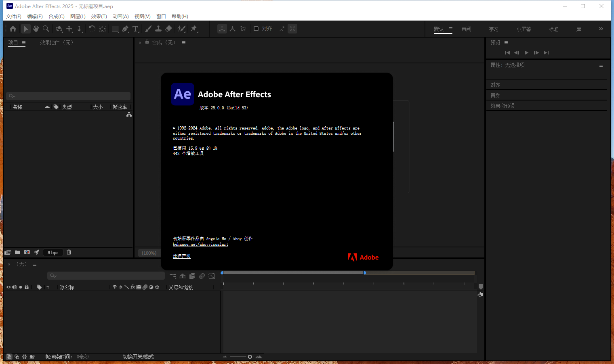Image resolution: width=614 pixels, height=364 pixels.
Task: Open the 属性 panel options menu
Action: (x=601, y=65)
